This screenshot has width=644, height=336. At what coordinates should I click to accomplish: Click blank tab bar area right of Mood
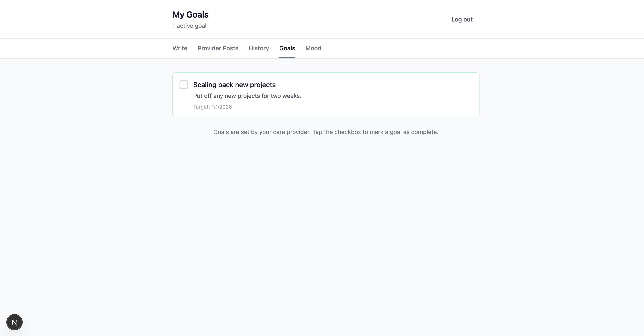tap(400, 48)
